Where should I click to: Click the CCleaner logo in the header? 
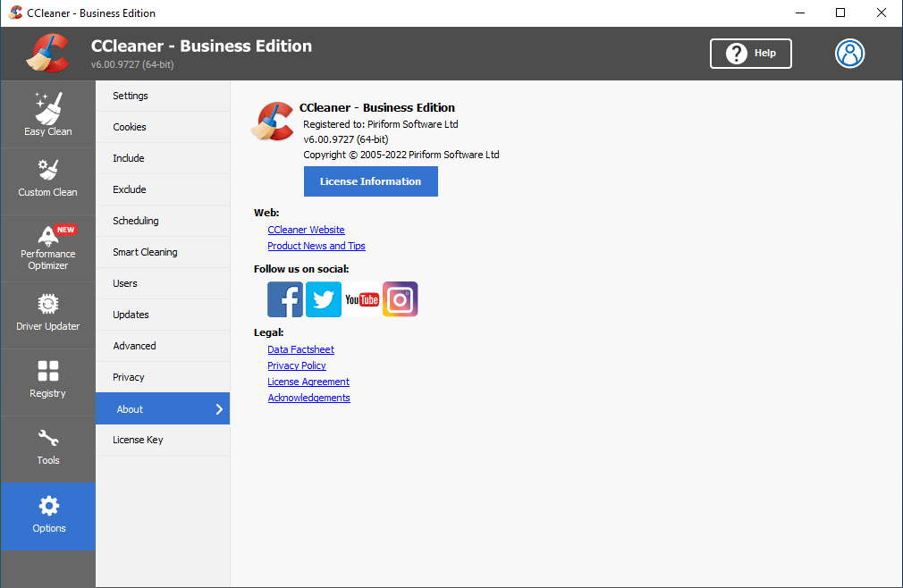[x=47, y=54]
